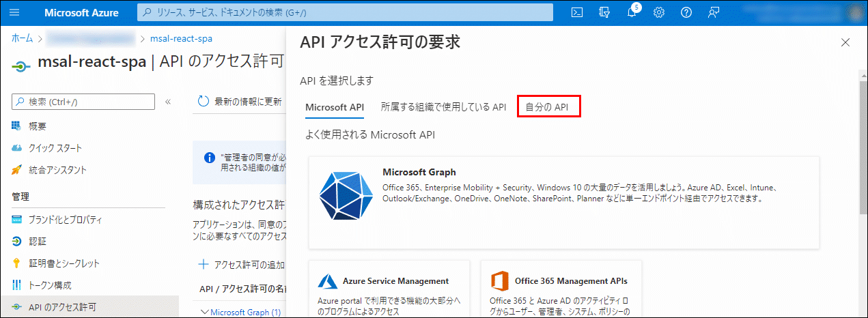Viewport: 868px width, 318px height.
Task: Click the plus icon for アクセス許可の追加
Action: [x=204, y=265]
